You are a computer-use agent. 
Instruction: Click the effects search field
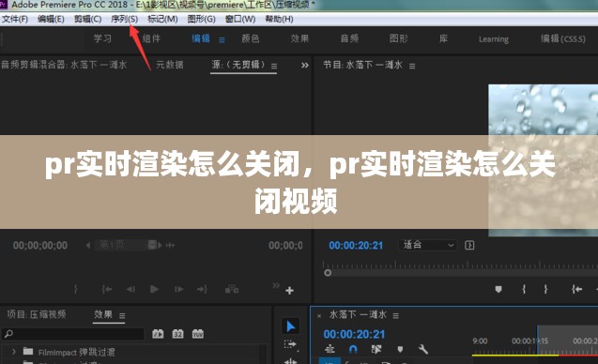pos(73,334)
